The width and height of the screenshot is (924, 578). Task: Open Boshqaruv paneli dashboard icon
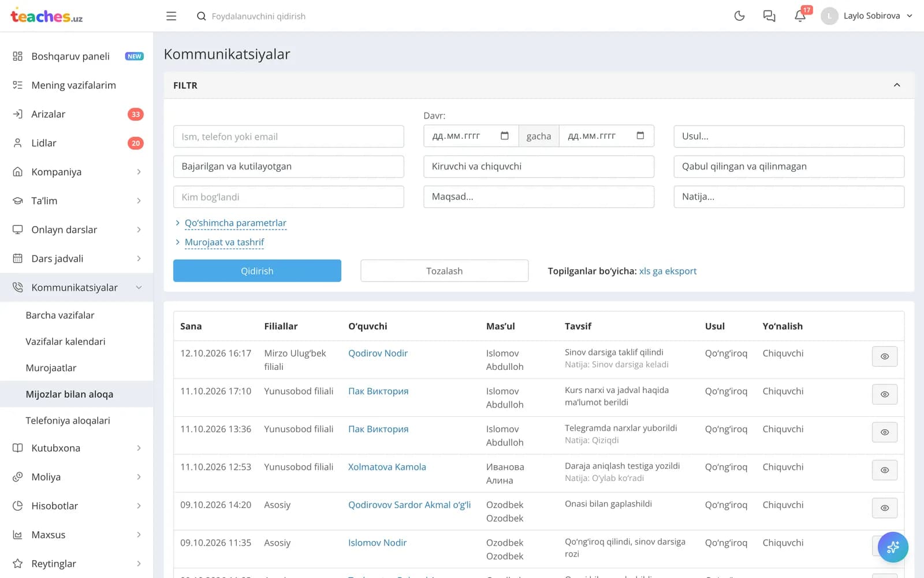tap(18, 56)
